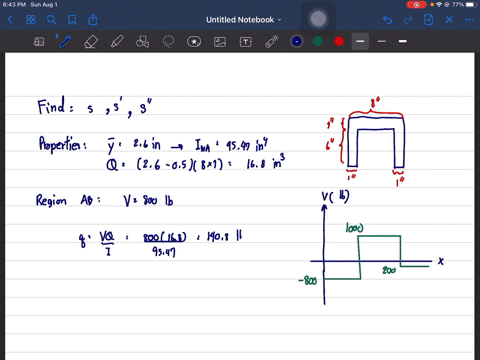Select the third stroke thickness preset
This screenshot has width=480, height=360.
403,41
